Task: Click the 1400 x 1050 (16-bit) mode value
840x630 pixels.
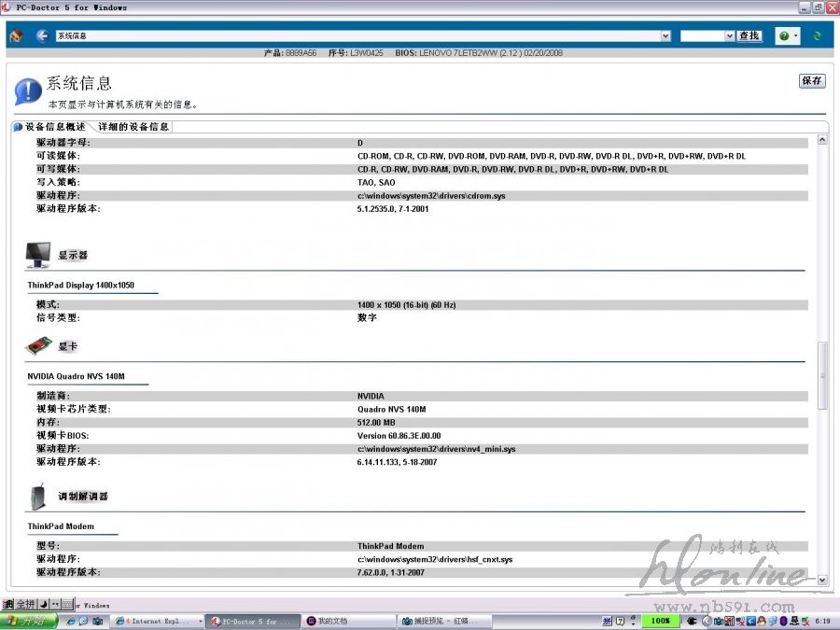Action: point(407,305)
